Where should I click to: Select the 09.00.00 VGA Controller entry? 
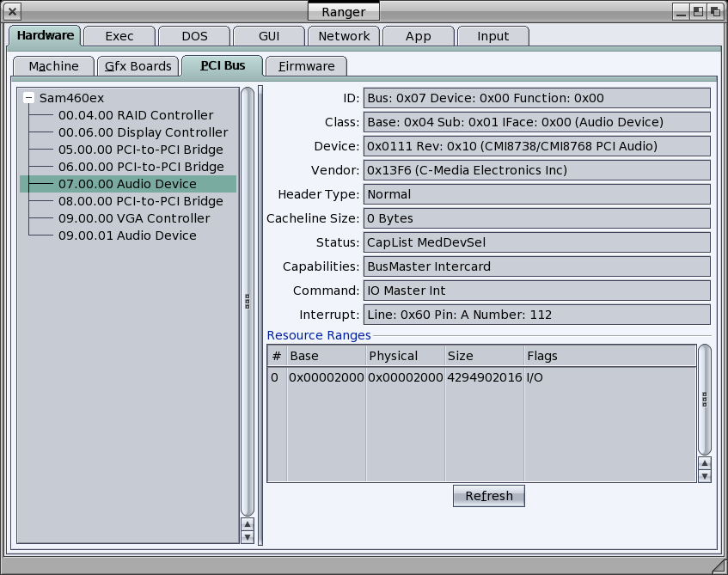(133, 218)
